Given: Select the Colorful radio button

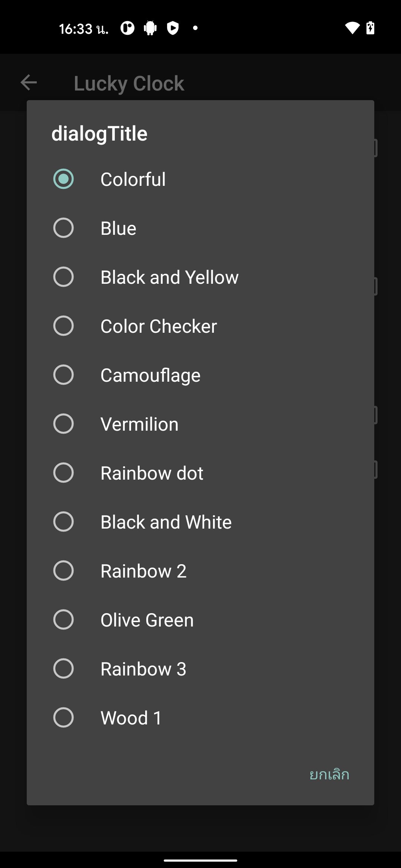Looking at the screenshot, I should 63,179.
